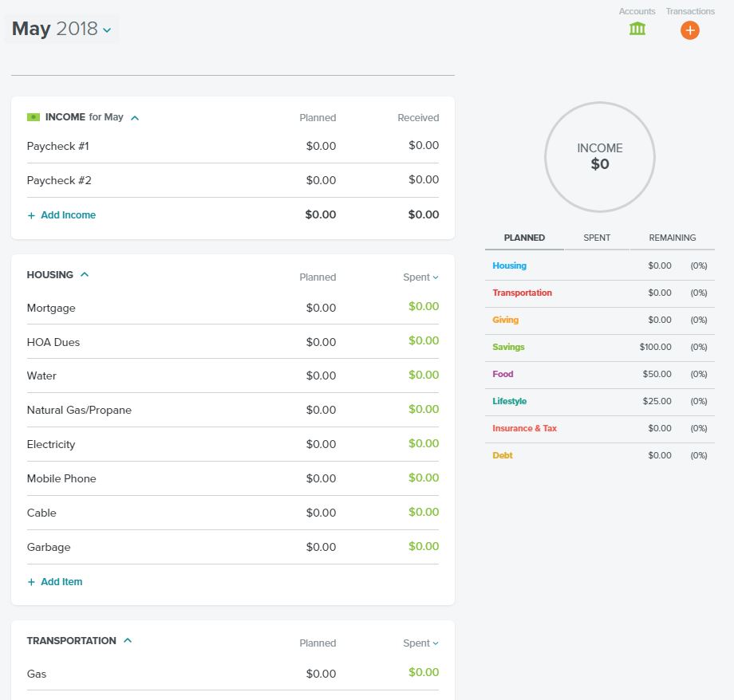Click the Mortgage planned amount field
Screen dimensions: 734x700
pos(321,308)
